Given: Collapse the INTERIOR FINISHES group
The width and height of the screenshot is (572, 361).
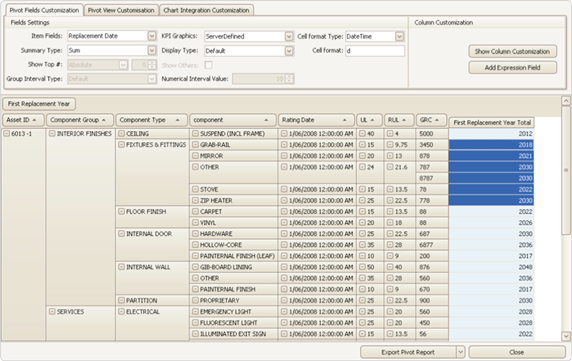Looking at the screenshot, I should [52, 134].
